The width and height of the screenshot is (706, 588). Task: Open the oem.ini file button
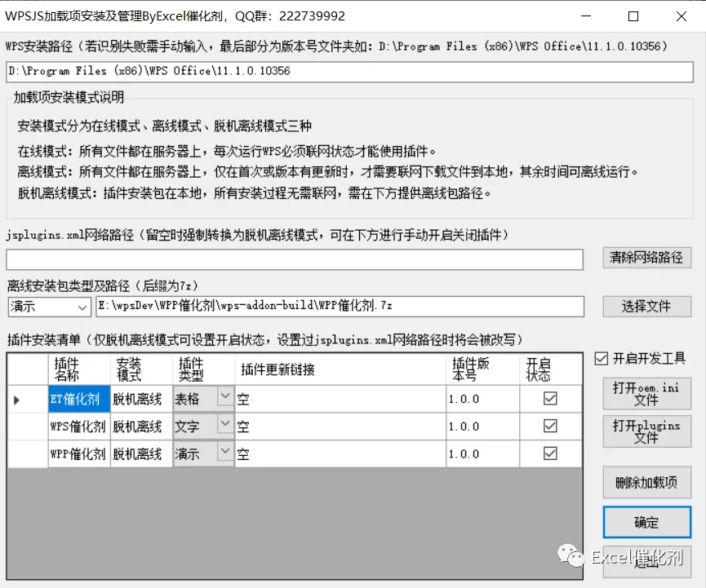646,394
